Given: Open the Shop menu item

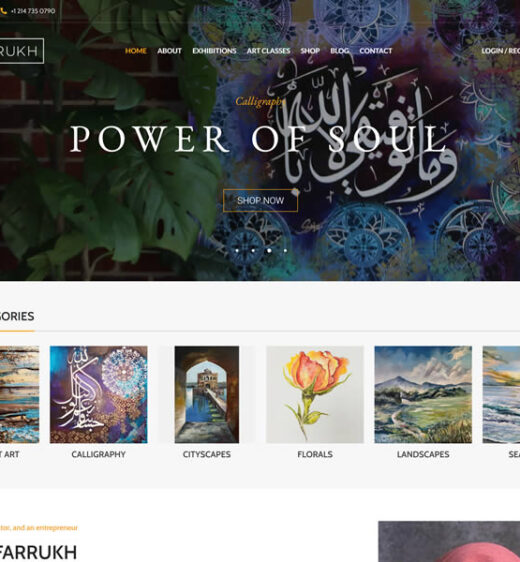Looking at the screenshot, I should click(310, 51).
